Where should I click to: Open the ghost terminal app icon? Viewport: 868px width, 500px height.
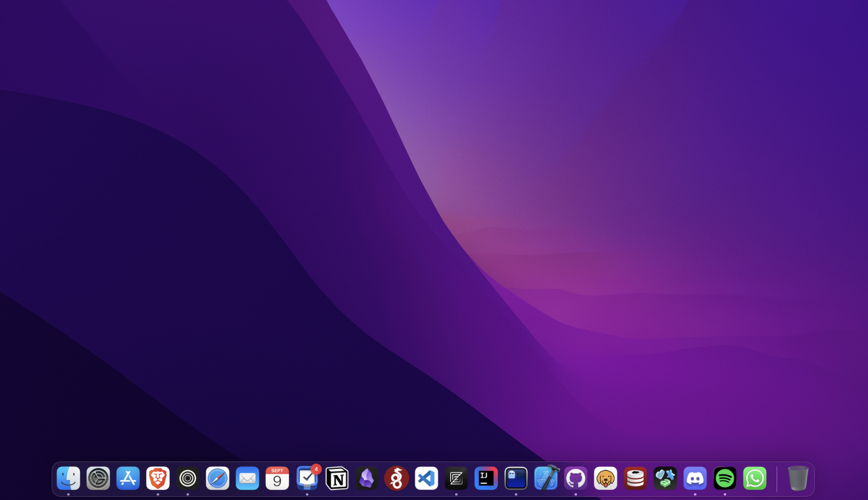pyautogui.click(x=516, y=478)
